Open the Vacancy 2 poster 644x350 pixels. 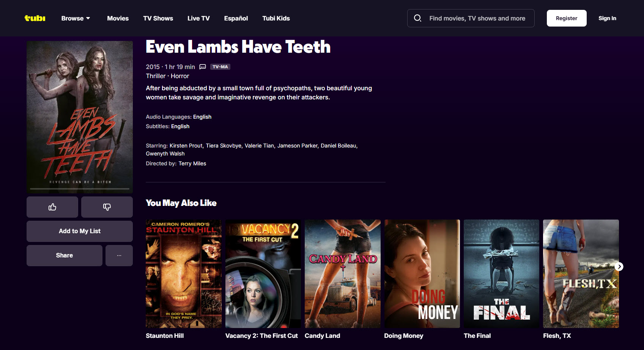coord(263,274)
